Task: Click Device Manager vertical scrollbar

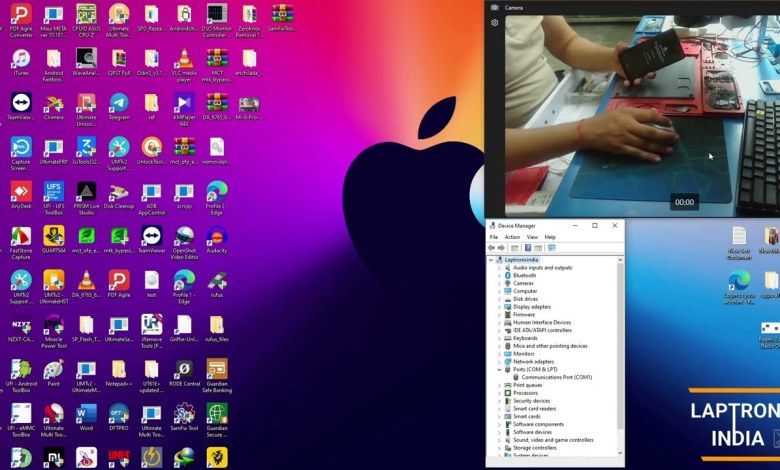Action: click(x=620, y=346)
